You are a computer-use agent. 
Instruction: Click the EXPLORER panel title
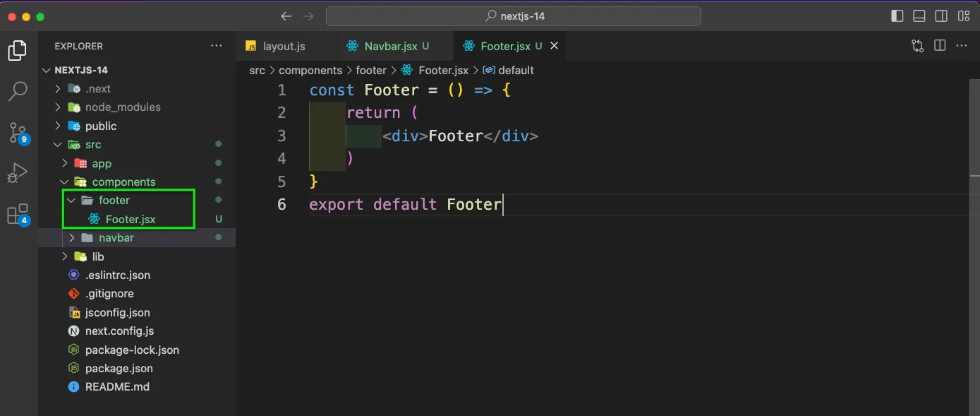point(78,46)
